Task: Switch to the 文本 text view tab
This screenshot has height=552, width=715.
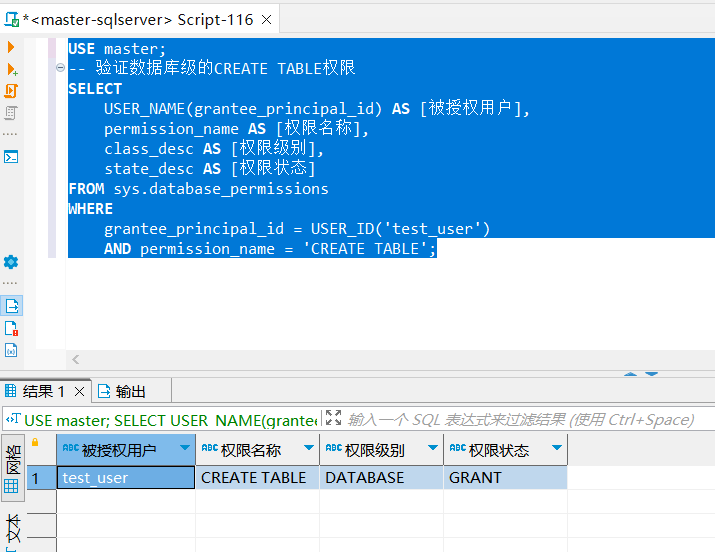Action: [x=12, y=530]
